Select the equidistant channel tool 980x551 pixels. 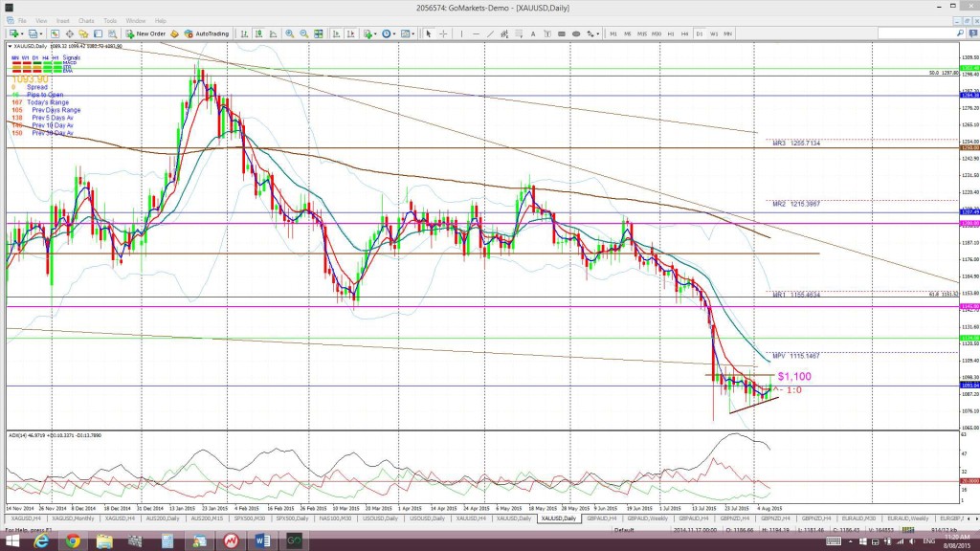504,33
